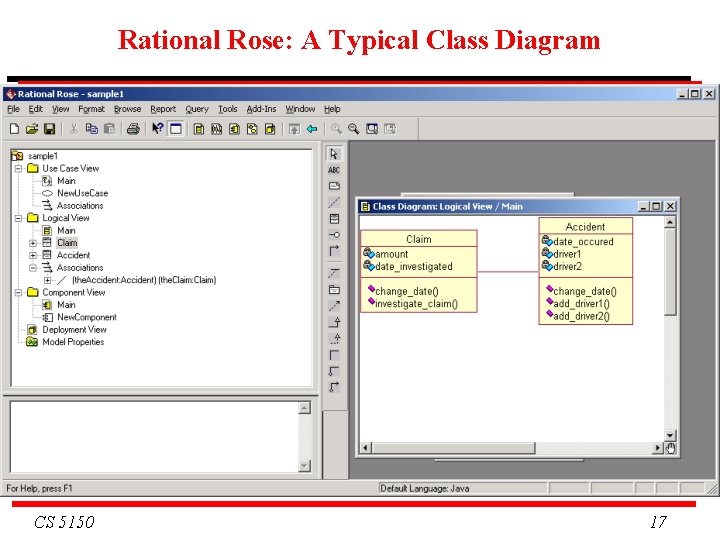Expand theAccident:Accident association node

pos(47,280)
